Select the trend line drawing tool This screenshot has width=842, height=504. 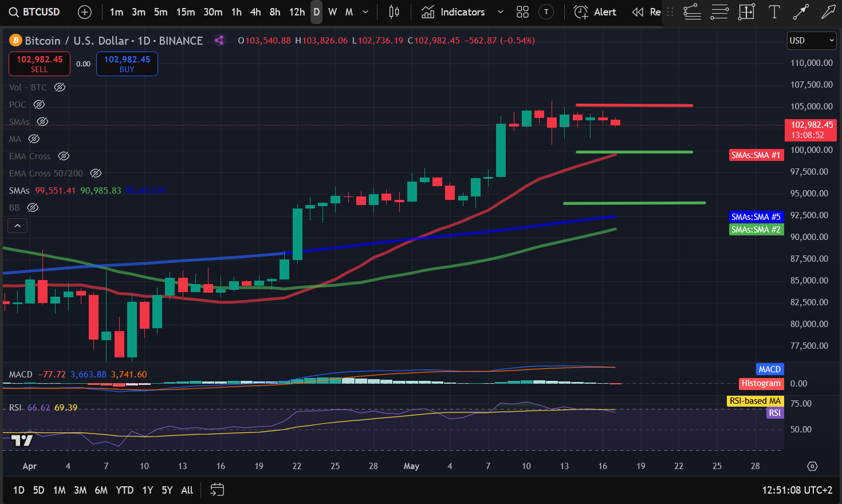801,12
